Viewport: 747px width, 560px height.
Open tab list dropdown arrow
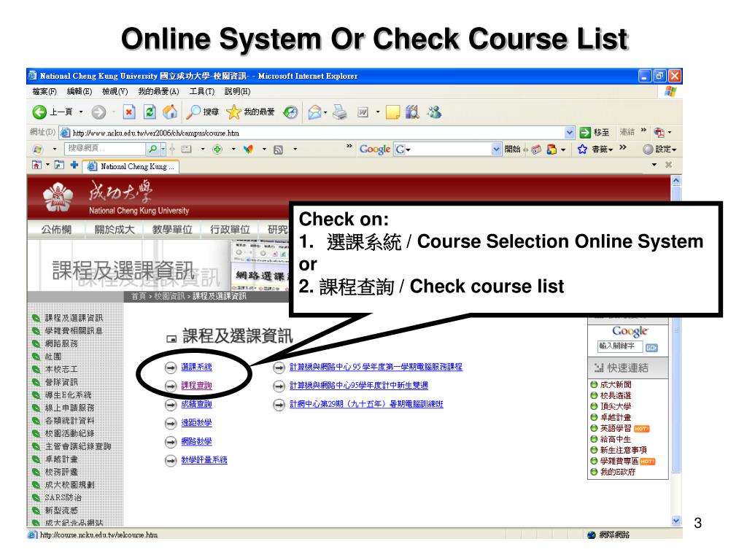654,165
